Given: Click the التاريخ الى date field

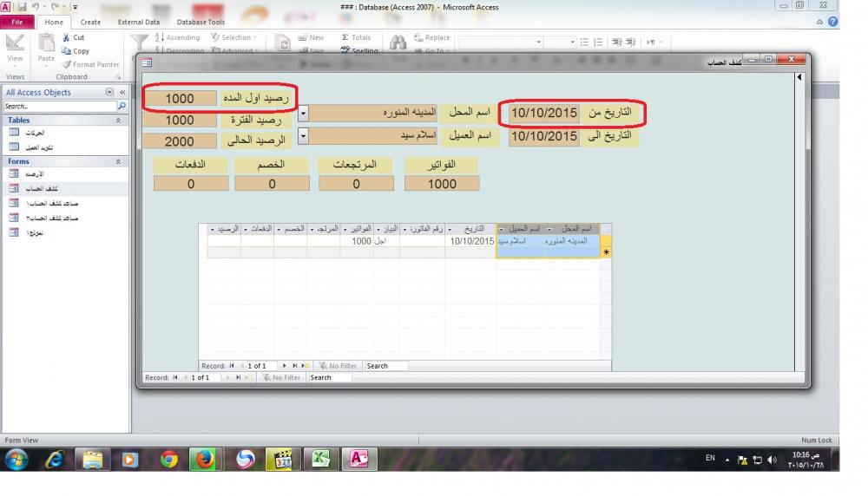Looking at the screenshot, I should 544,136.
